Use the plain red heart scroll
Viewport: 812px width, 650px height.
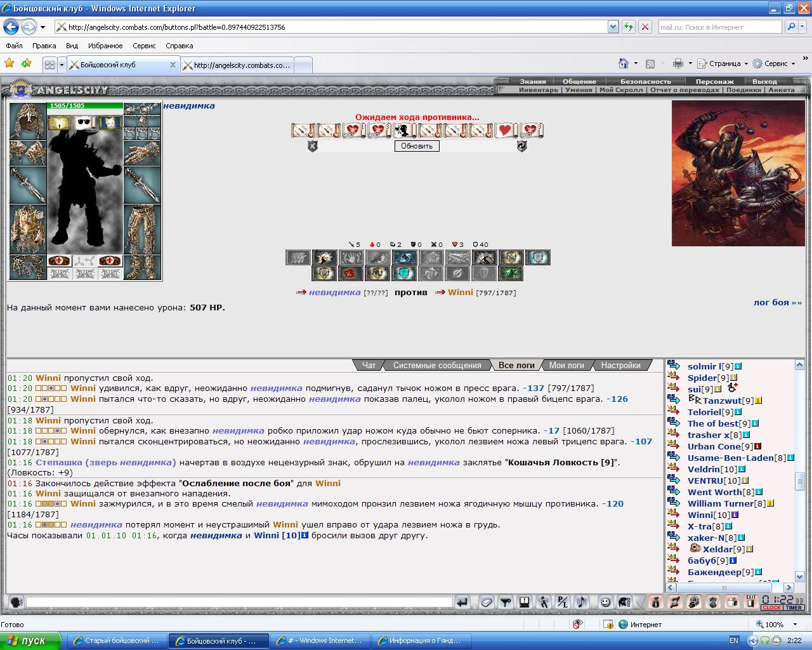[x=506, y=131]
